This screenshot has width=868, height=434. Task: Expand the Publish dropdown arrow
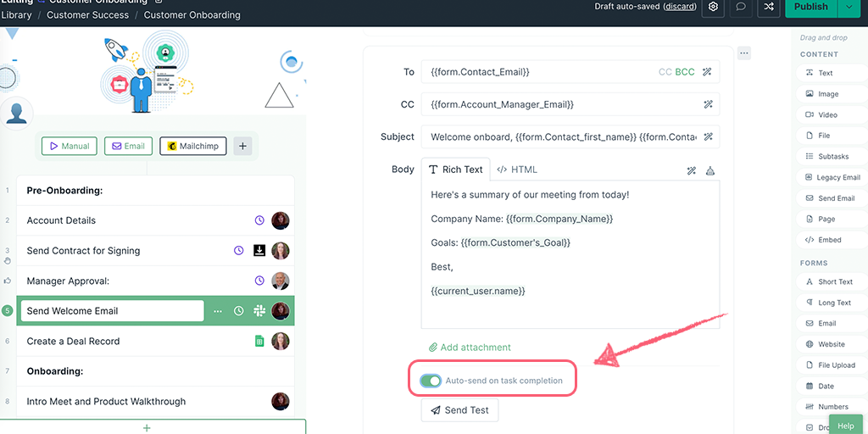pos(850,7)
